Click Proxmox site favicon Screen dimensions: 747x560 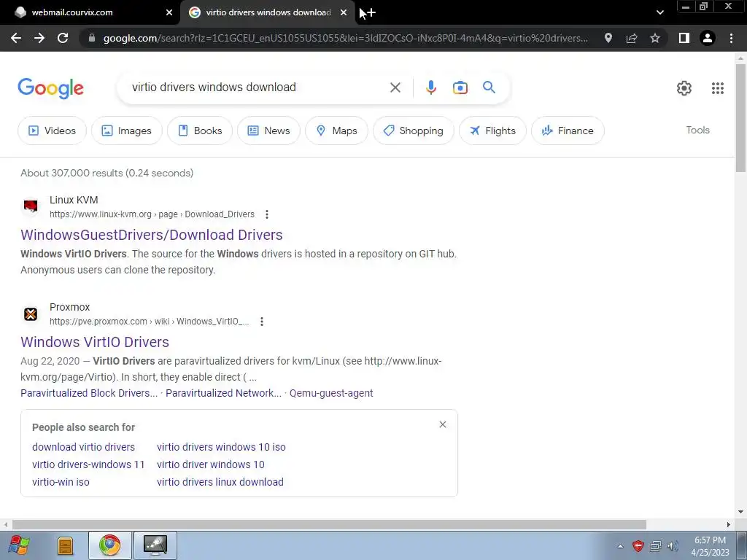[x=31, y=314]
